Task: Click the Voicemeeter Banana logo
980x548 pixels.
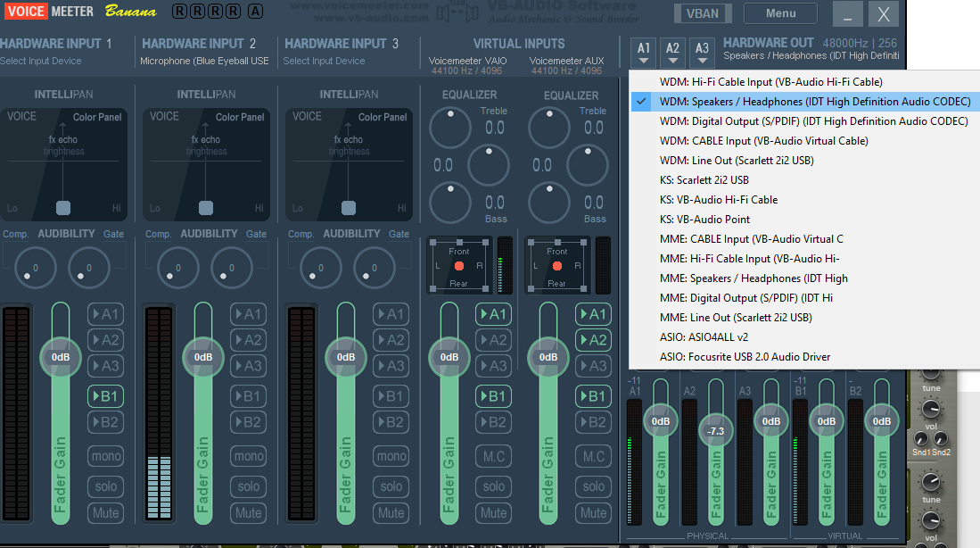Action: tap(81, 12)
